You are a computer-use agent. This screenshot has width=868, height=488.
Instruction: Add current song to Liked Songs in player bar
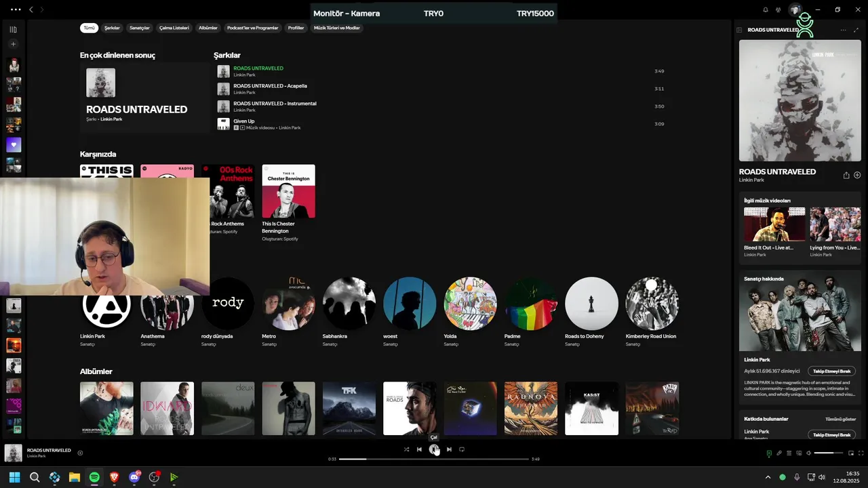(x=80, y=453)
